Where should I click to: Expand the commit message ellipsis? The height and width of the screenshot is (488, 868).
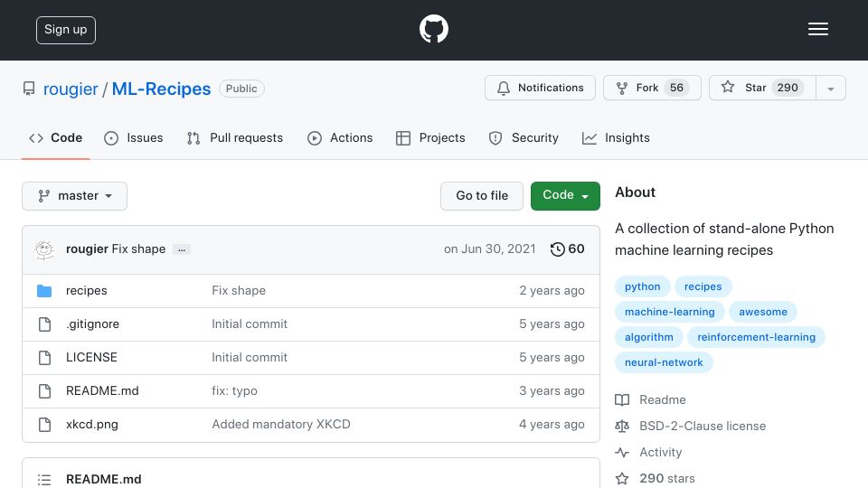point(182,249)
